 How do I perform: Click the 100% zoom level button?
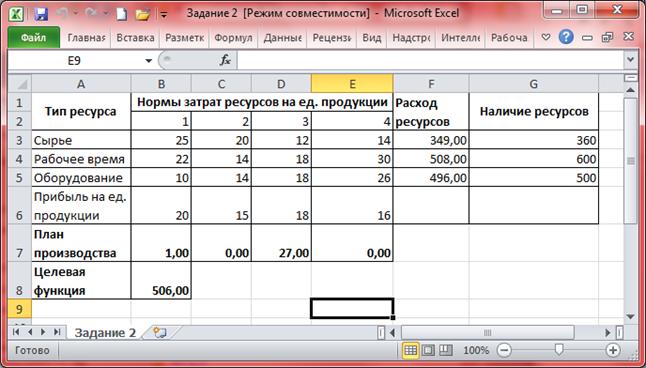coord(476,351)
